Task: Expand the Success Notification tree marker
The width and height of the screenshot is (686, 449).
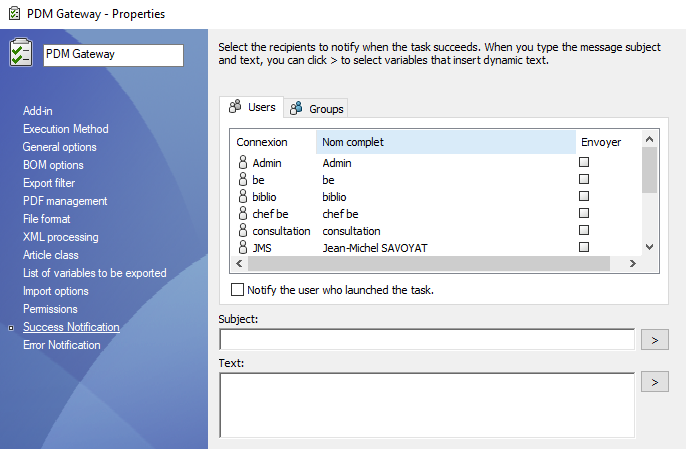Action: [11, 327]
